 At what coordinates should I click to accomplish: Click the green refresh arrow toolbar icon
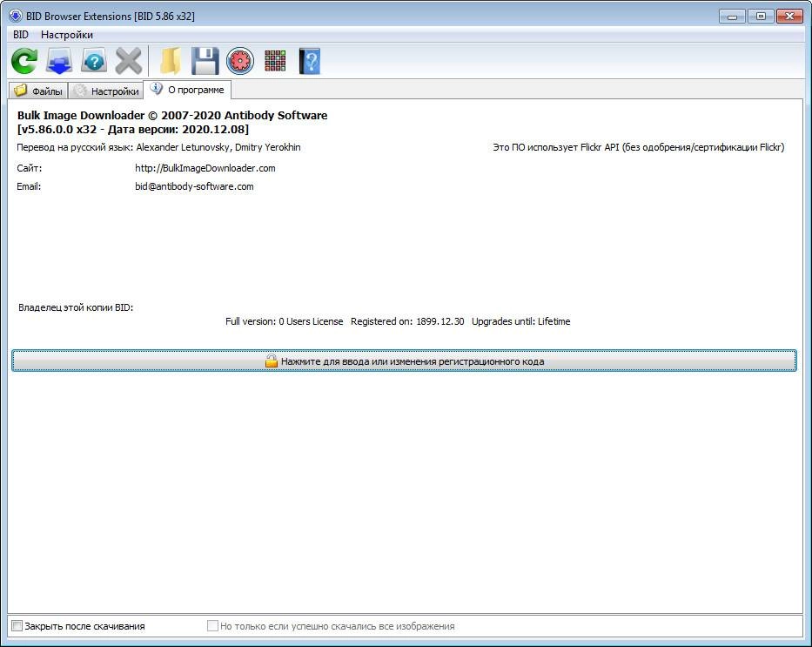point(24,61)
